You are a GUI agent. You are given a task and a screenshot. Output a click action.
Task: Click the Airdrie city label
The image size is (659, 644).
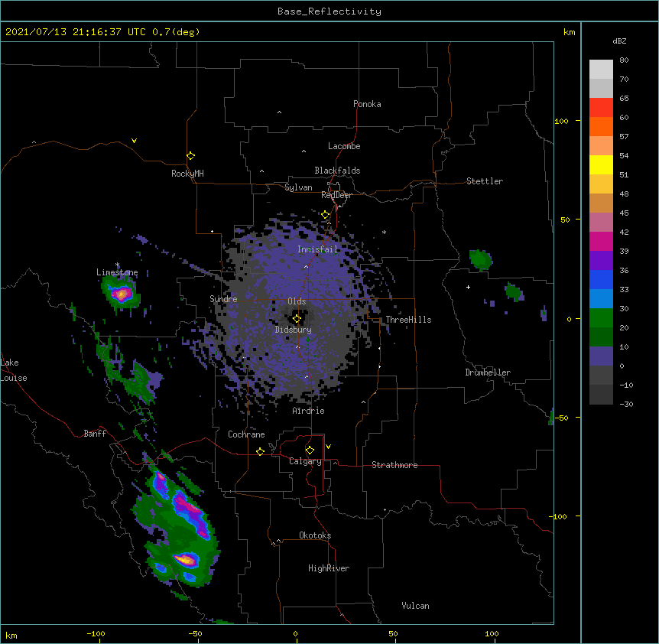click(x=308, y=411)
